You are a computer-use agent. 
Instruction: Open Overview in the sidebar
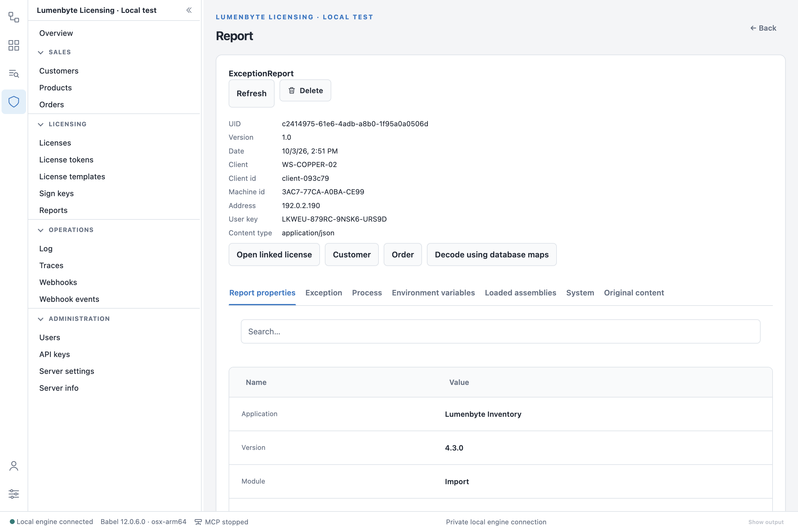click(x=56, y=33)
